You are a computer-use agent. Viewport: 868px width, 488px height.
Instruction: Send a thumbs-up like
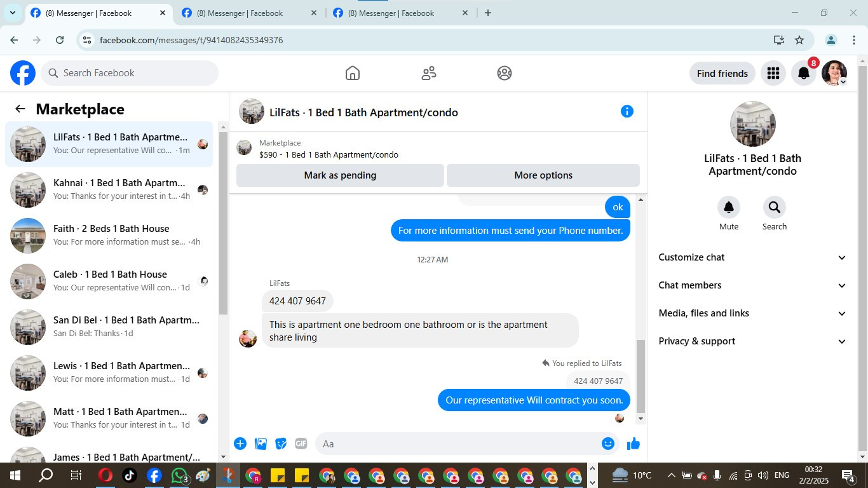point(634,444)
